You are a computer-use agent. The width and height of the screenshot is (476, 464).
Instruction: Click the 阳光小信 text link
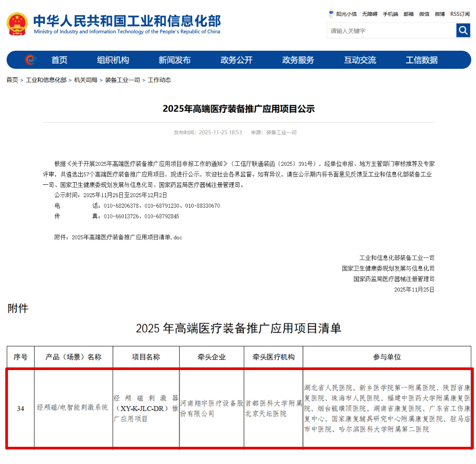tap(346, 14)
